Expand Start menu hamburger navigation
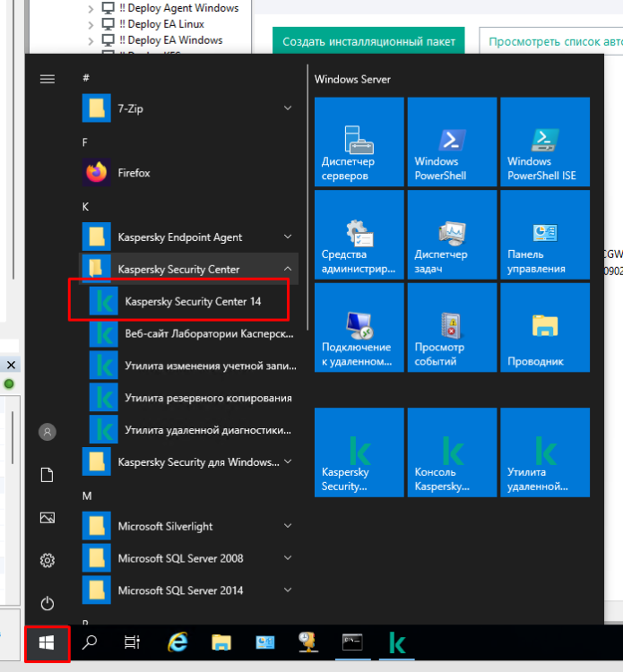Screen dimensions: 623x672 [x=48, y=79]
